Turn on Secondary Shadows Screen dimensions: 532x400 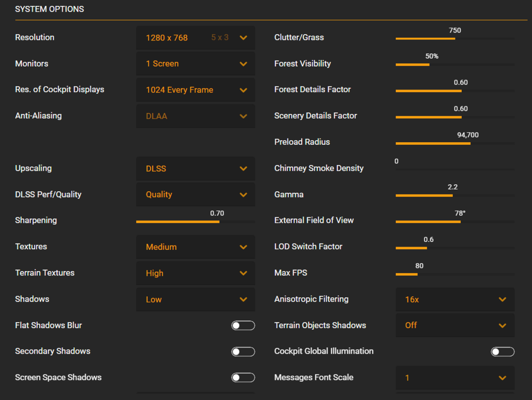click(243, 352)
